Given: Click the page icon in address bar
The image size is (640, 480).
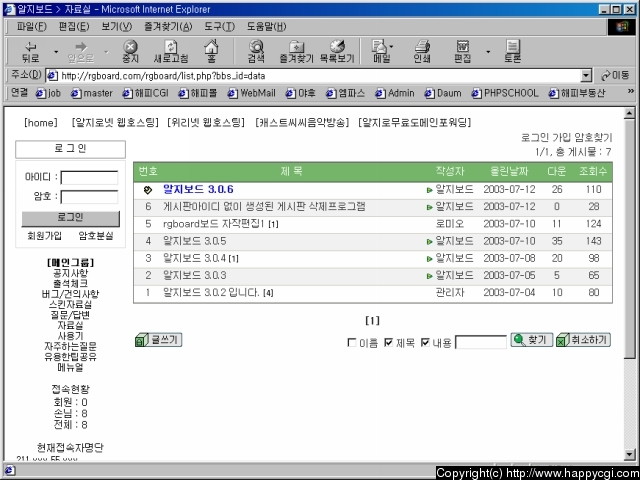Looking at the screenshot, I should [x=52, y=76].
